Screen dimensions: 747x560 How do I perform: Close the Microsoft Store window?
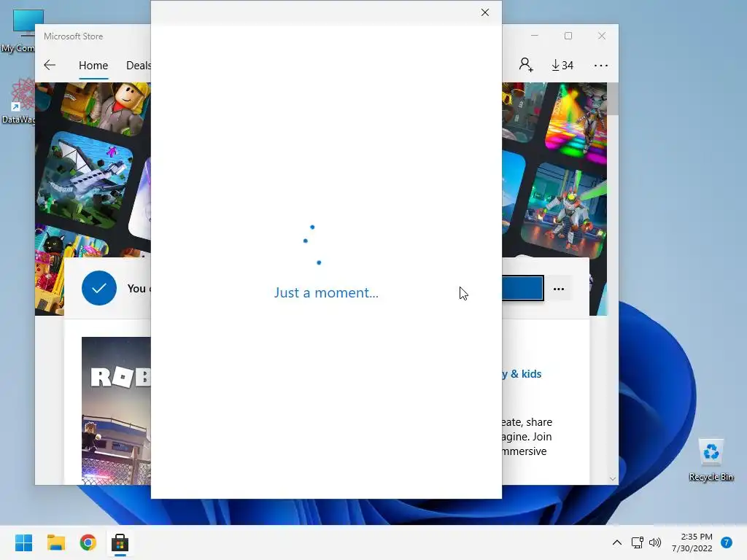(602, 36)
